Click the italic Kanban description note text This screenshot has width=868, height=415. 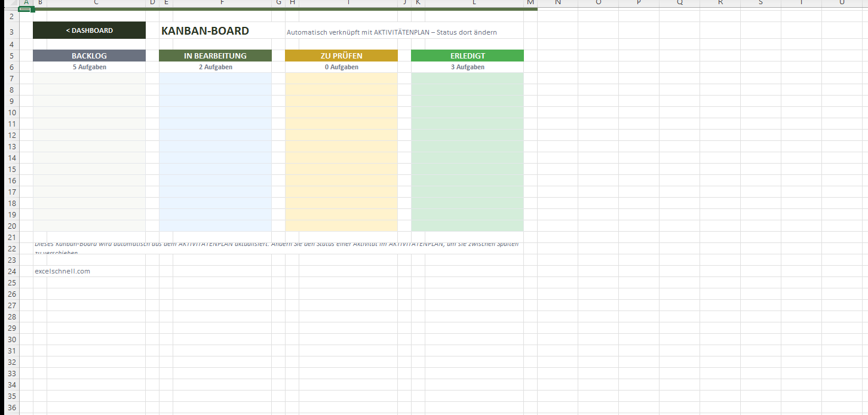tap(275, 244)
